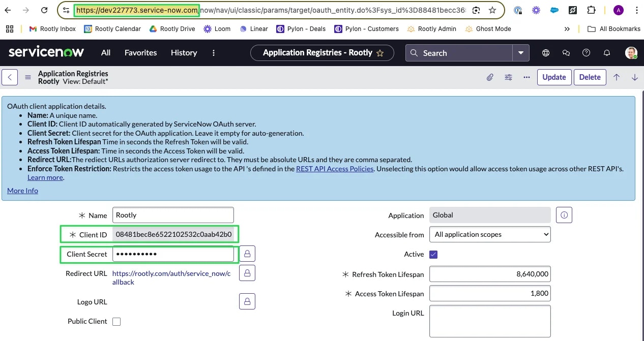The image size is (644, 341).
Task: Open Pylon - Deals bookmark
Action: click(301, 29)
